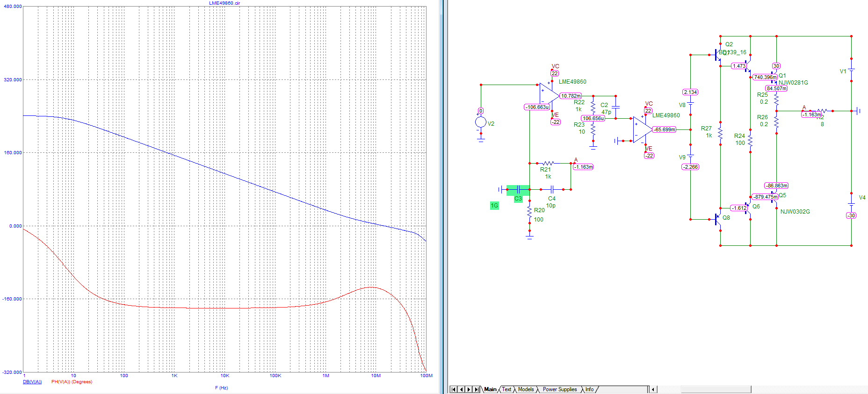This screenshot has height=394, width=868.
Task: Click the LME49860.cir plot title
Action: pos(224,3)
